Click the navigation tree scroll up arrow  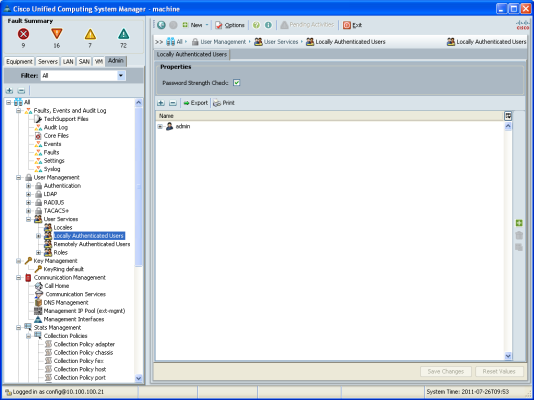click(139, 102)
